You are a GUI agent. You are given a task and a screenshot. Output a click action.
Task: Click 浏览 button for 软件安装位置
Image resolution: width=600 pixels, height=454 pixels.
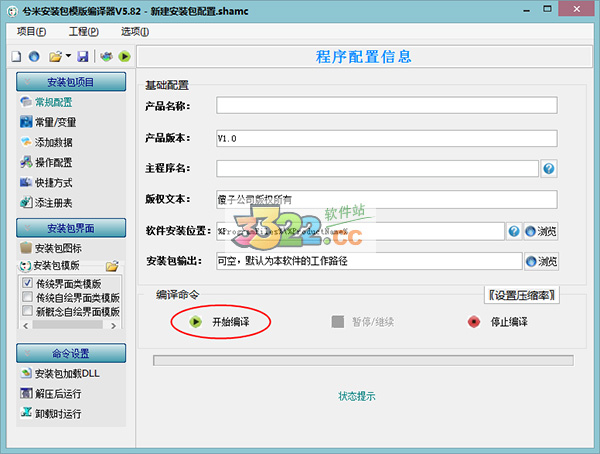541,231
